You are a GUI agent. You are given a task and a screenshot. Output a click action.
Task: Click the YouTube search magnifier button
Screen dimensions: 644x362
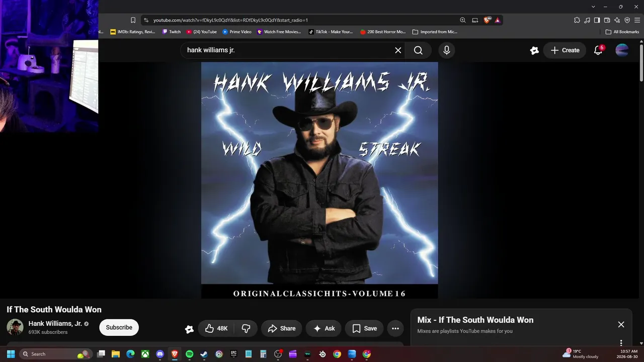click(x=418, y=50)
